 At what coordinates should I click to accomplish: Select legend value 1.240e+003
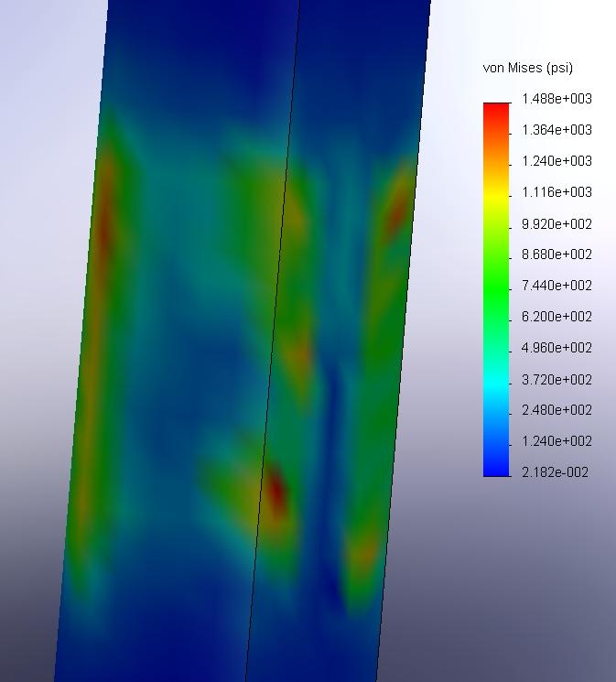[557, 161]
